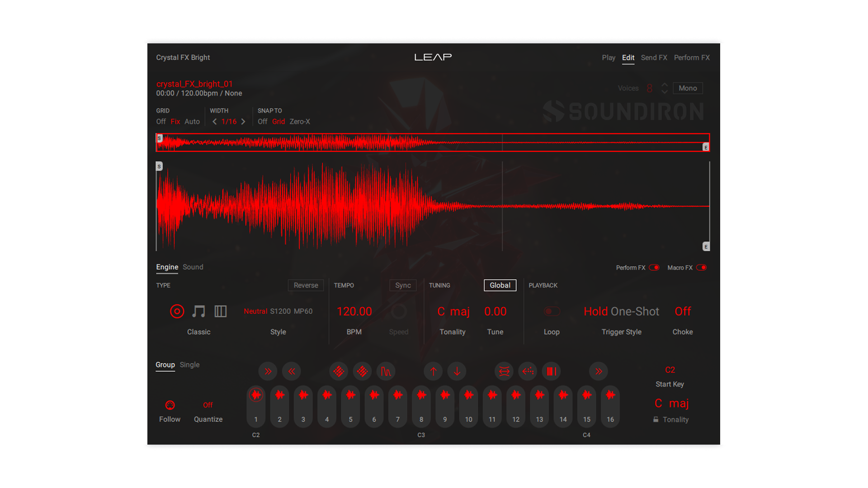
Task: Click the second diagonal stripes pattern icon above pad 5
Action: [x=362, y=371]
